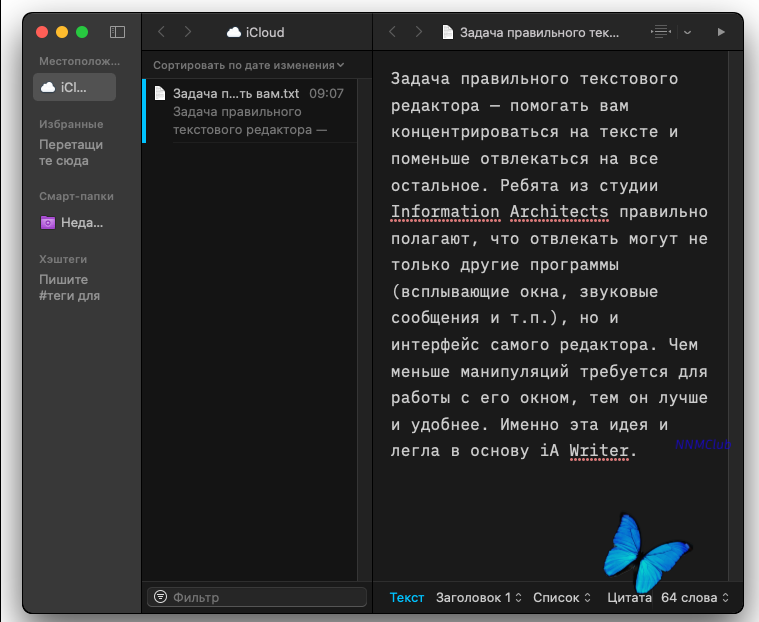
Task: Click the underlined word Writer in the text
Action: coord(599,451)
